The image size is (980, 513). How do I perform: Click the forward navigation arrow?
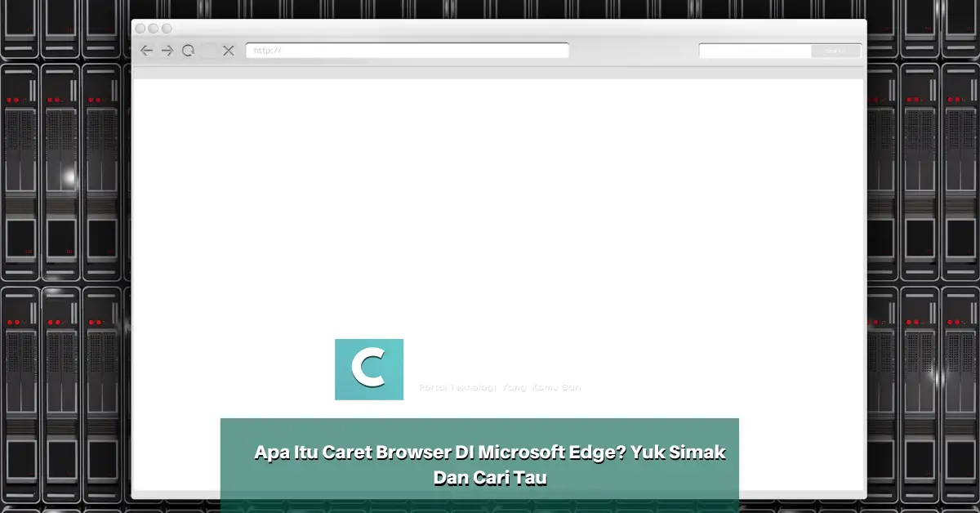click(167, 50)
